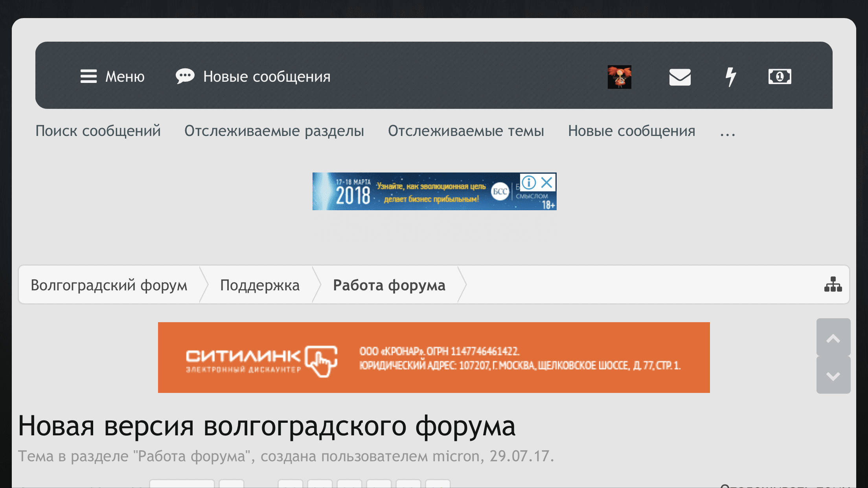868x488 pixels.
Task: Close the 2018 ad banner with X
Action: [547, 182]
